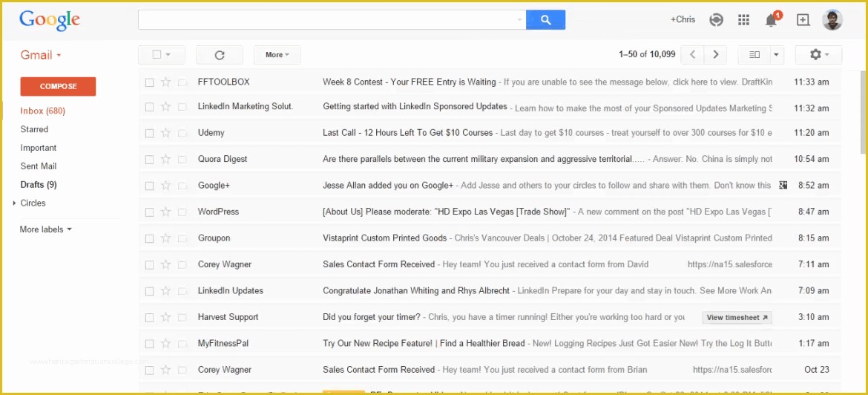The height and width of the screenshot is (395, 868).
Task: Tick the Quora Digest email checkbox
Action: coord(149,160)
